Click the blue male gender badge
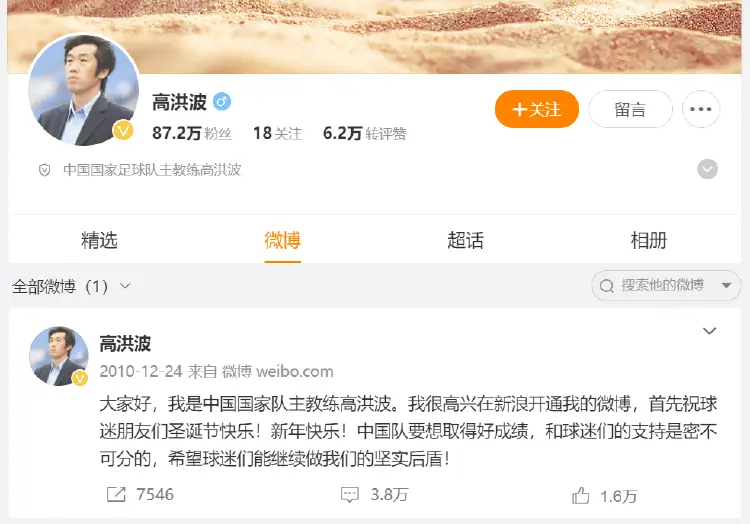The width and height of the screenshot is (750, 524). (222, 101)
